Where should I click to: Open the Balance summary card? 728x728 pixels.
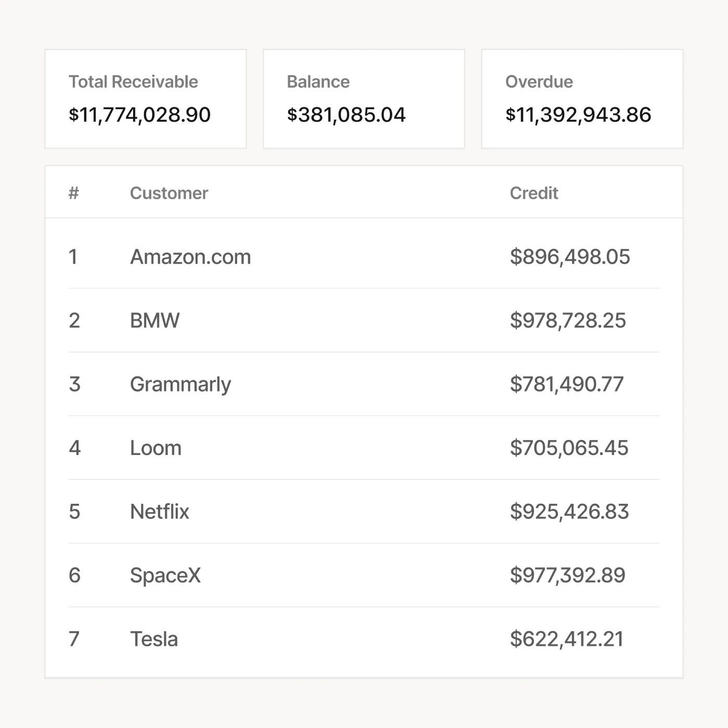point(364,99)
